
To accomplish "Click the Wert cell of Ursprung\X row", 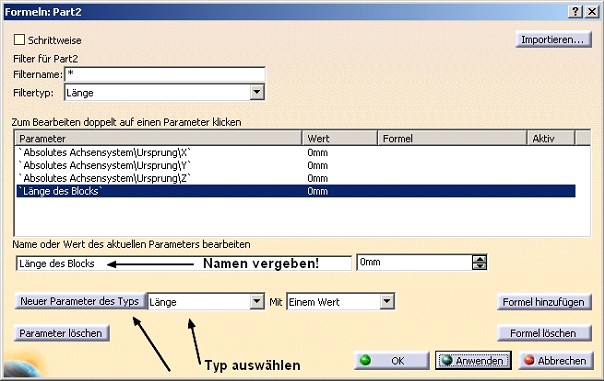I will tap(318, 153).
